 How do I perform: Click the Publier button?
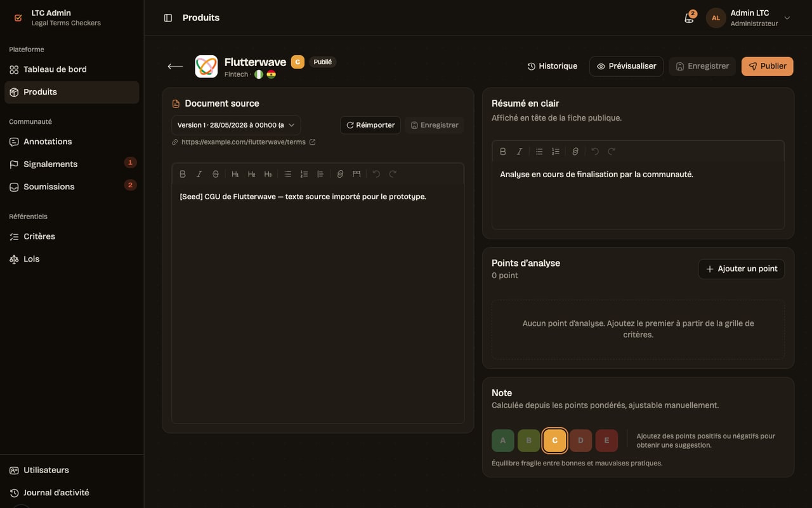click(767, 66)
